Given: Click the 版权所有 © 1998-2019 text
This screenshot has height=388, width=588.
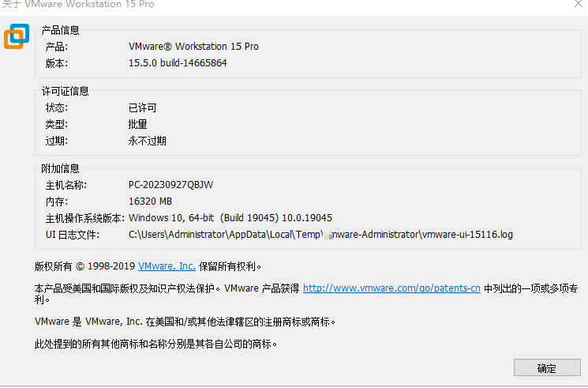Looking at the screenshot, I should 84,266.
